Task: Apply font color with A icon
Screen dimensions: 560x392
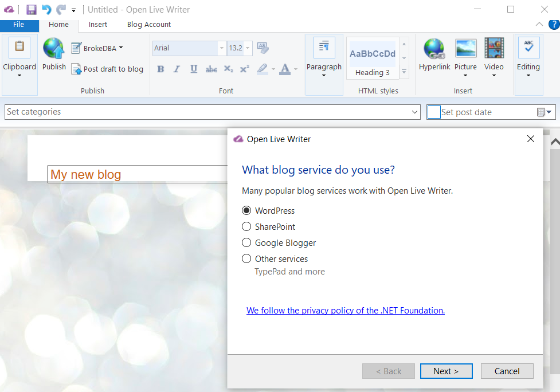Action: [x=285, y=69]
